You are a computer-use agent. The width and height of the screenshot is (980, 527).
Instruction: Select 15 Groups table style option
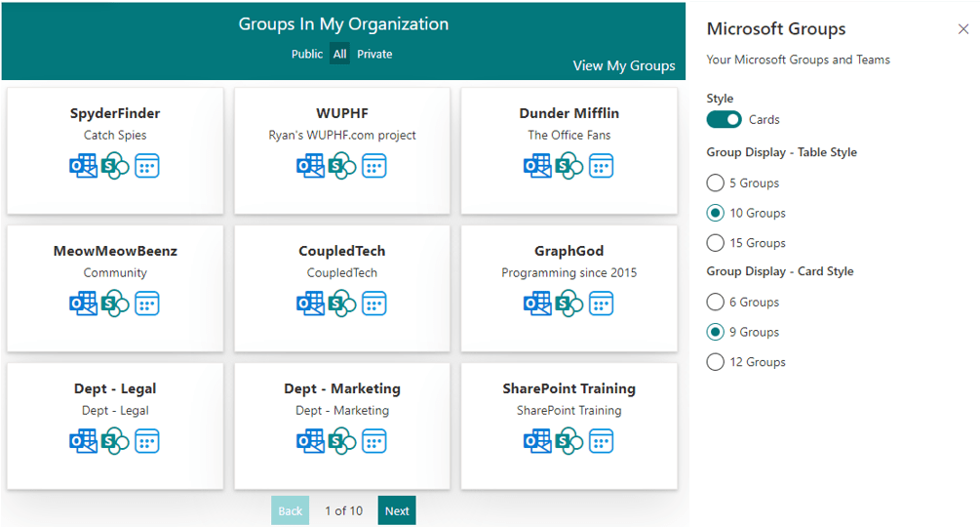tap(716, 243)
